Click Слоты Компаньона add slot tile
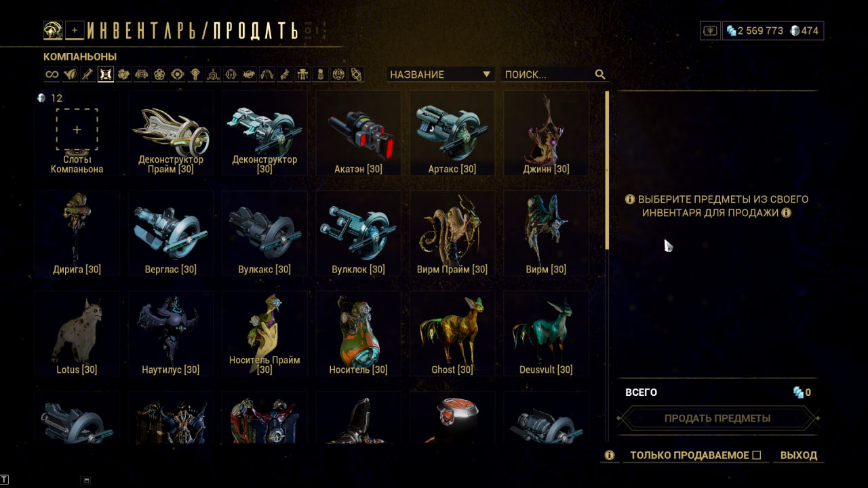The width and height of the screenshot is (868, 488). 77,134
